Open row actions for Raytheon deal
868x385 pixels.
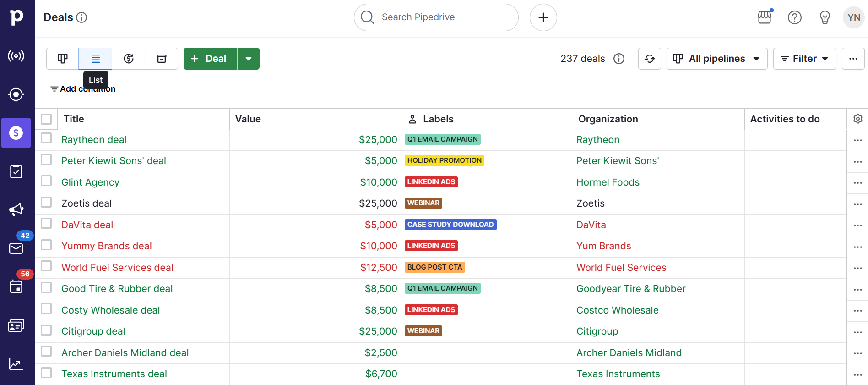[858, 140]
